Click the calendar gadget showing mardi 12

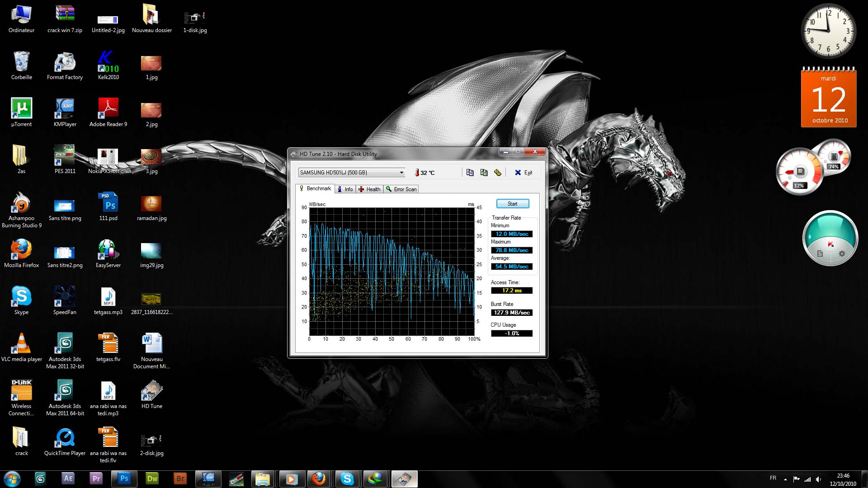pos(829,98)
